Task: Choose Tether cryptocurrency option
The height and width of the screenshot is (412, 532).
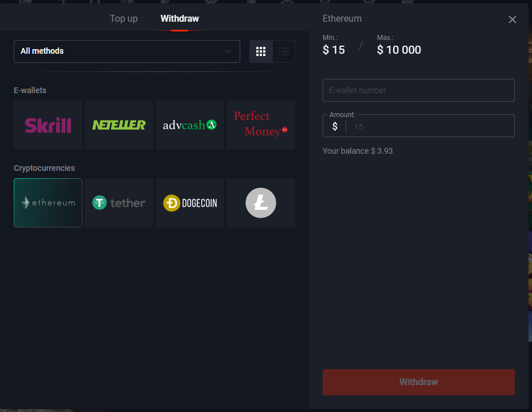Action: [119, 203]
